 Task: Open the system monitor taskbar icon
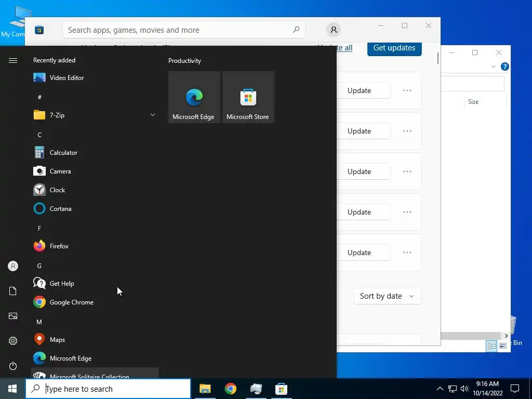pos(256,389)
